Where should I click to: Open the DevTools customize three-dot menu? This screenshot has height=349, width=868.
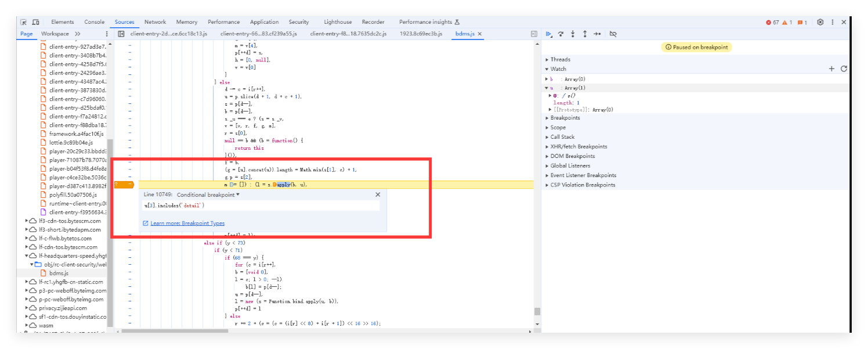[833, 22]
